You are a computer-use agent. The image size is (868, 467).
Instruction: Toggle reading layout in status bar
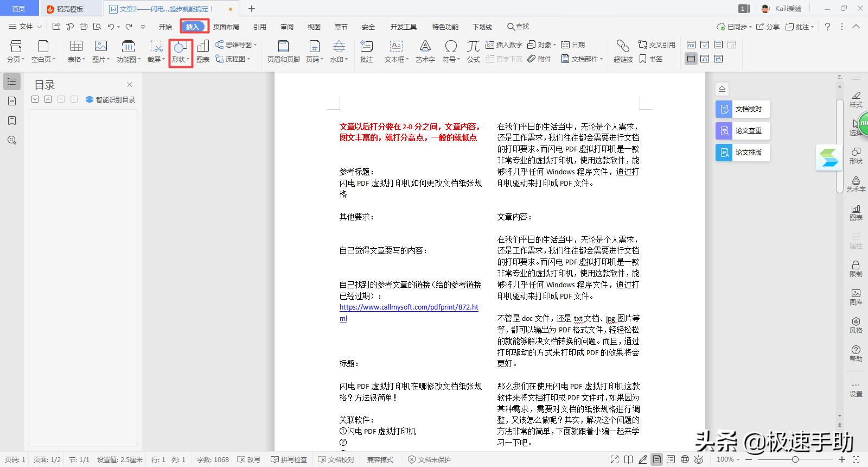[x=628, y=459]
